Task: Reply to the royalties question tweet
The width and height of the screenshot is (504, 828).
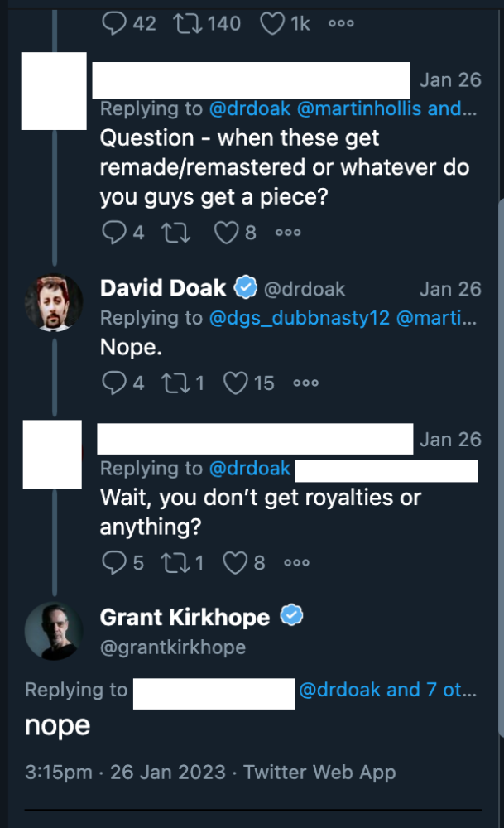Action: (113, 563)
